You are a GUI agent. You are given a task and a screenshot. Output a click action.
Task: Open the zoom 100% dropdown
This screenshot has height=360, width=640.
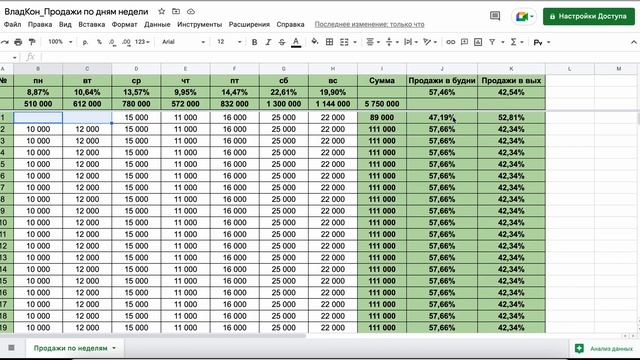[x=60, y=42]
